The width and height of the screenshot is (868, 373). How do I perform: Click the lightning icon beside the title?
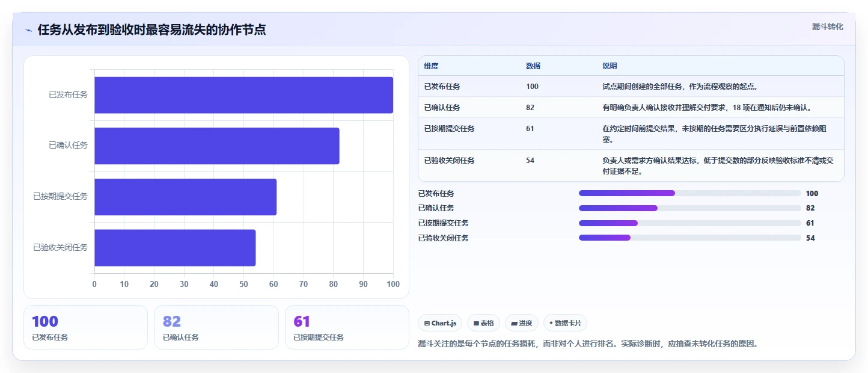tap(28, 30)
